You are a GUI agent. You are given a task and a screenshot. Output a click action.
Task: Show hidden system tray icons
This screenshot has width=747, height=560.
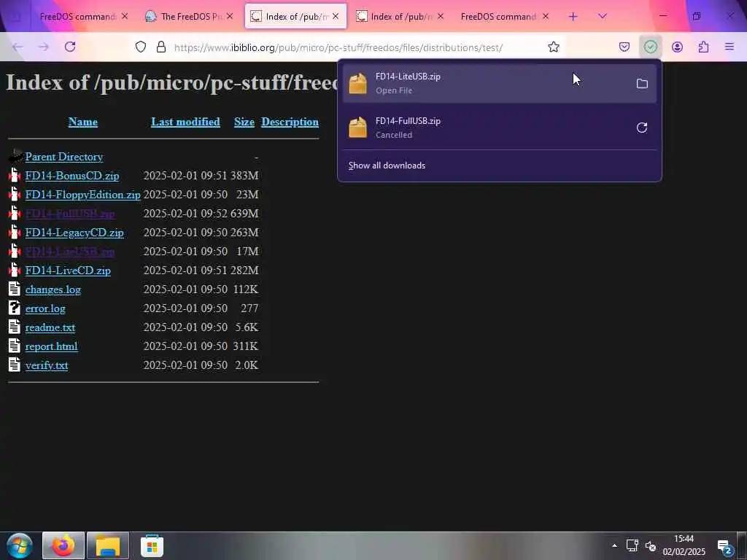point(614,545)
